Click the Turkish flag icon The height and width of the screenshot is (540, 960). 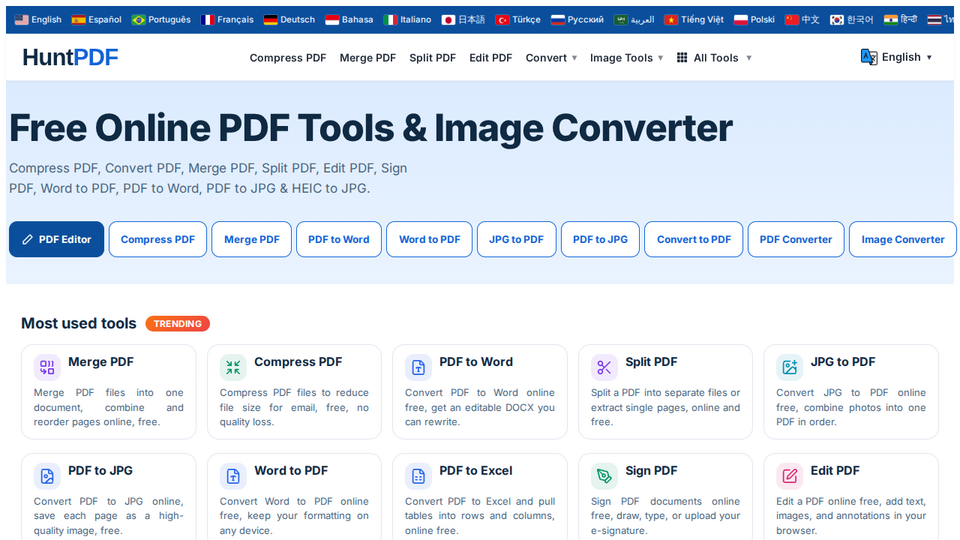(x=502, y=20)
